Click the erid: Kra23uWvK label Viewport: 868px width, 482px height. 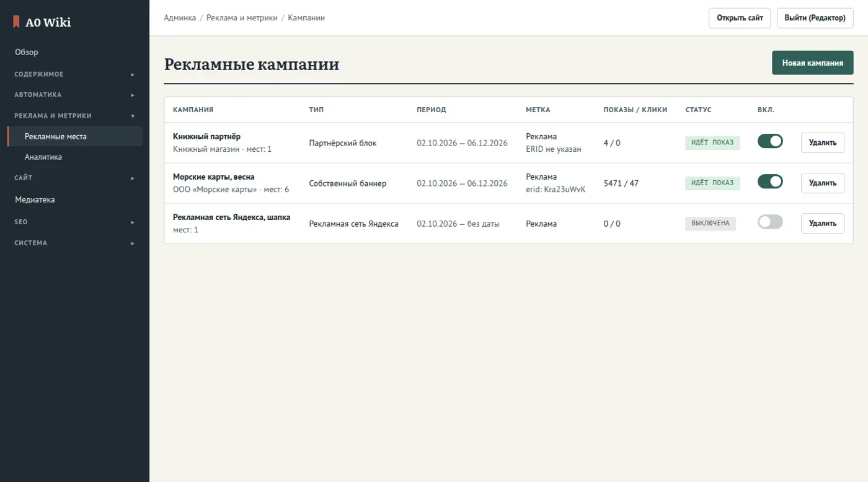pyautogui.click(x=556, y=189)
